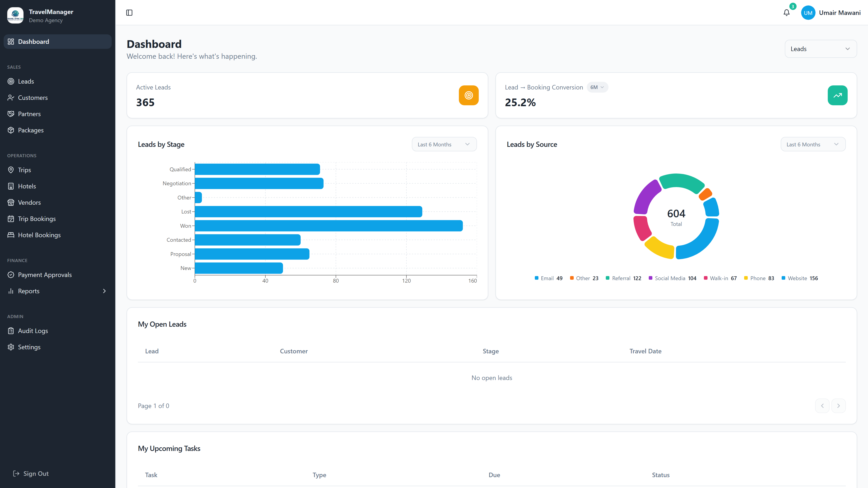
Task: Click the Dashboard grid icon
Action: point(11,41)
